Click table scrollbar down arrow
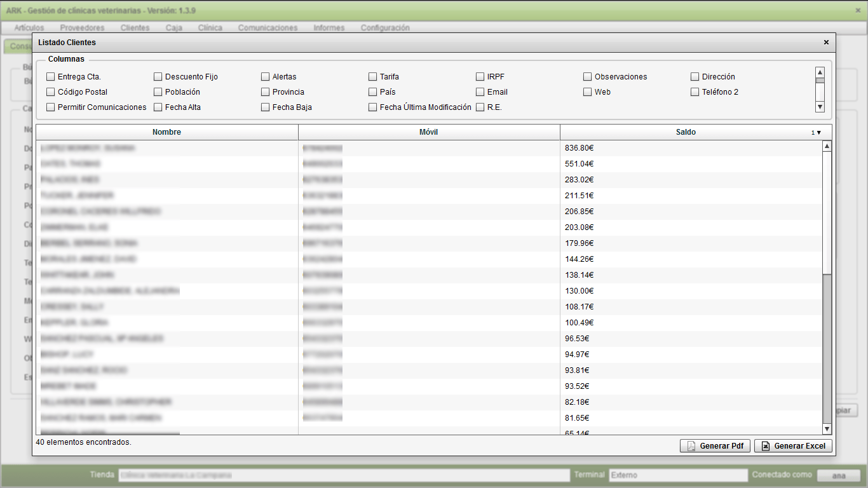 coord(827,430)
